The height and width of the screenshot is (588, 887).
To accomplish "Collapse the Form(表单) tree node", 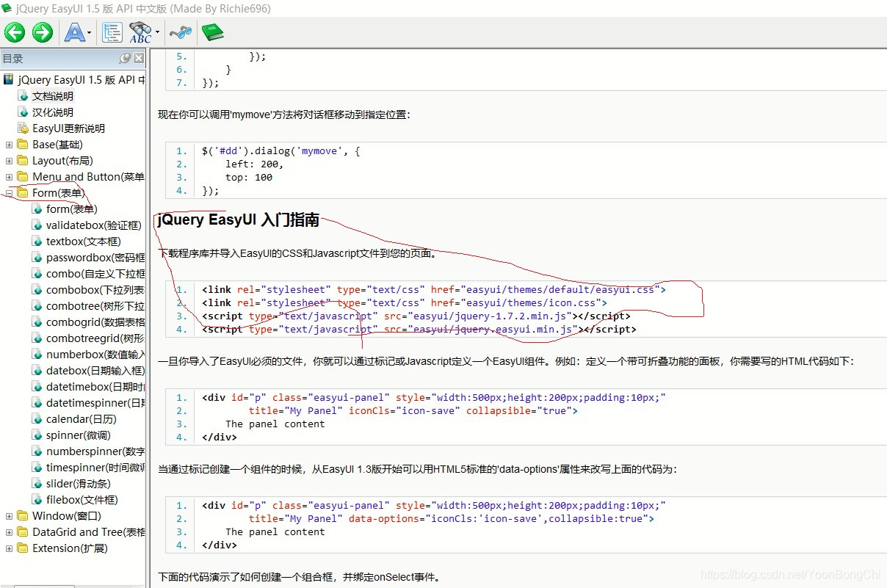I will click(9, 193).
